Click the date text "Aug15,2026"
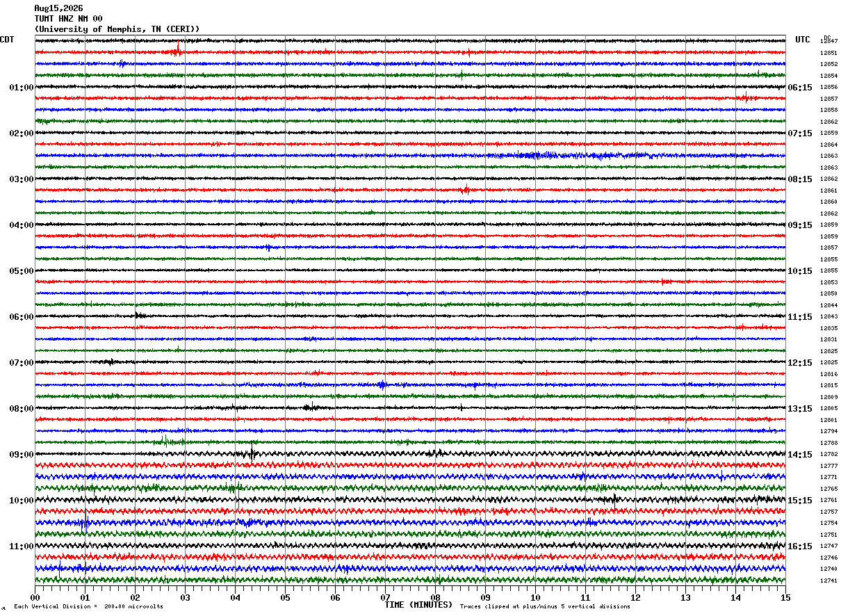Viewport: 841px width, 616px height. (x=58, y=8)
